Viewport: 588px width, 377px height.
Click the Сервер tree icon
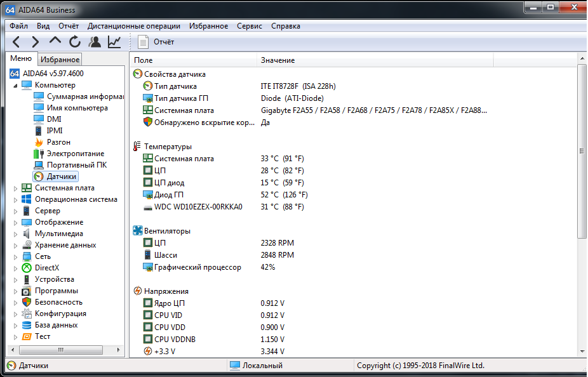point(27,211)
